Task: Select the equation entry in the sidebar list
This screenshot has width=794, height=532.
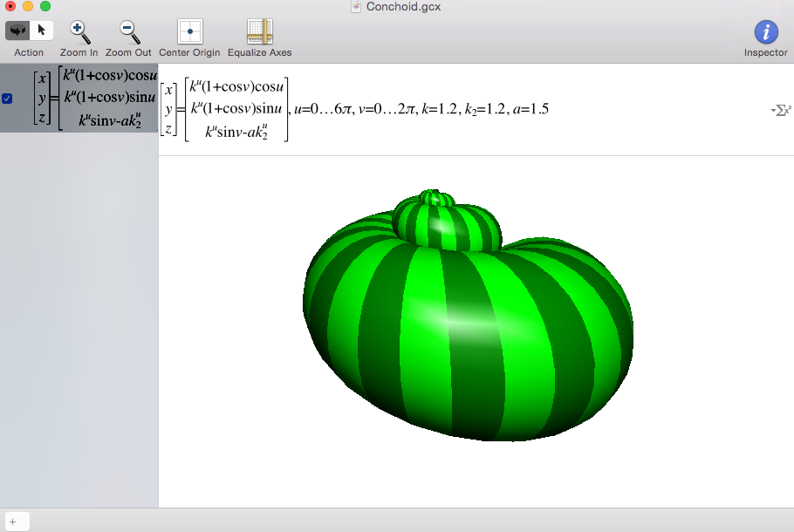Action: [x=79, y=99]
